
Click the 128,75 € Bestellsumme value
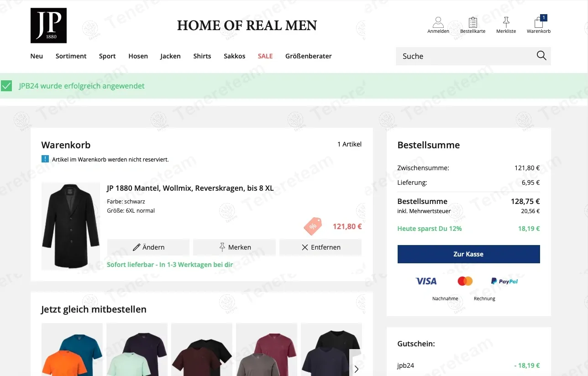tap(525, 201)
